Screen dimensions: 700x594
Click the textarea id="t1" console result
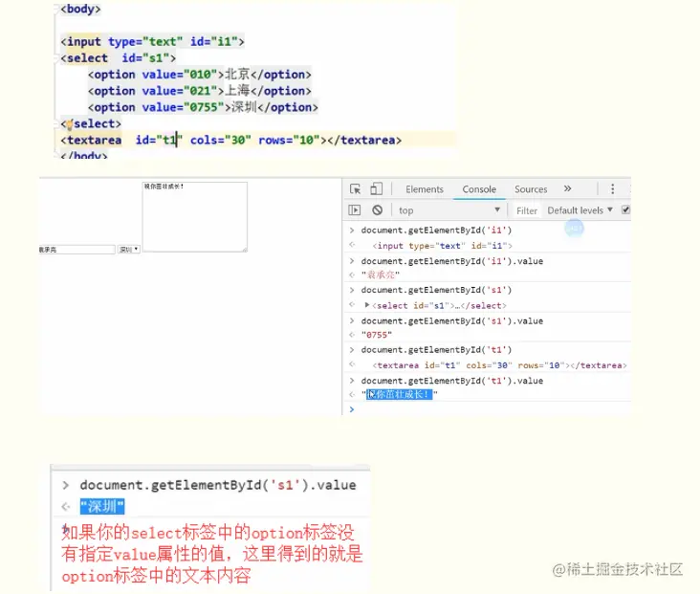499,365
